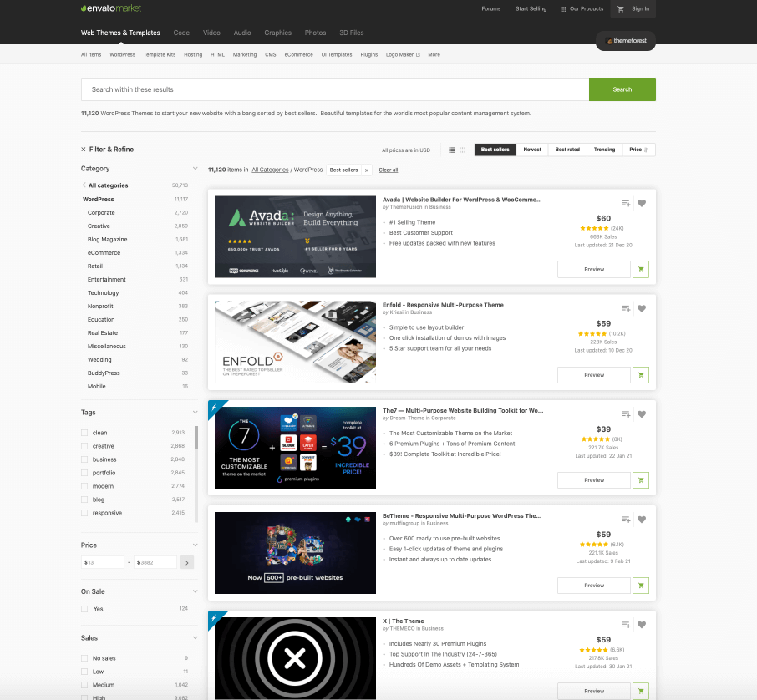Add Avada to collection icon
The image size is (757, 700).
(626, 203)
